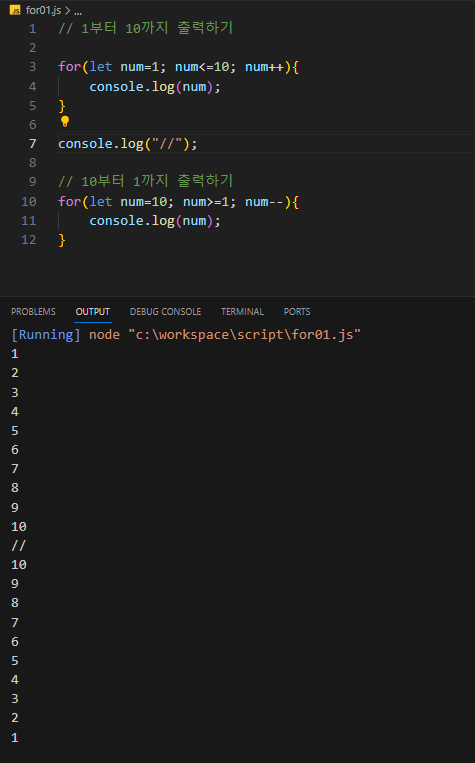Click console.log(num) on line 11
This screenshot has height=763, width=475.
click(x=155, y=221)
